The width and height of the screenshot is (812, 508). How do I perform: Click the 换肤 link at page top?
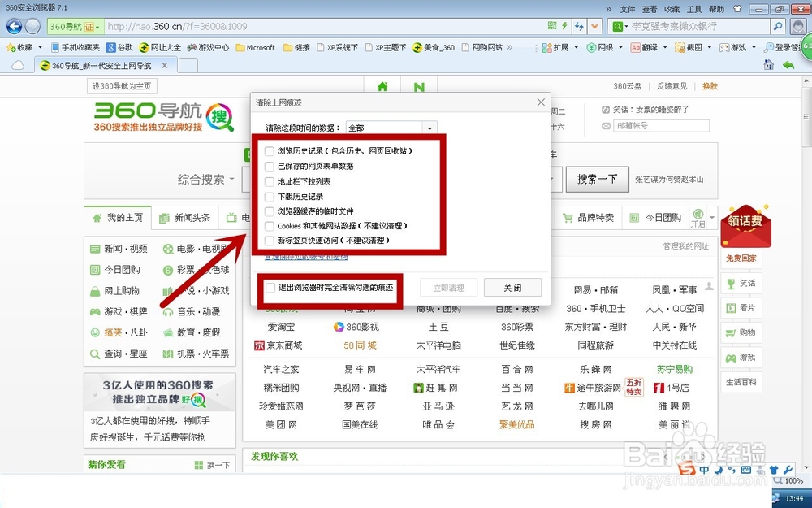pos(710,86)
